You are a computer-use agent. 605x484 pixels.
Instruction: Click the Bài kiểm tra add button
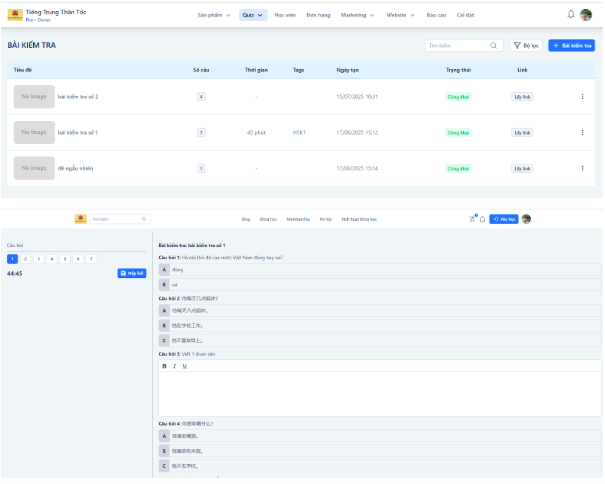pyautogui.click(x=571, y=45)
